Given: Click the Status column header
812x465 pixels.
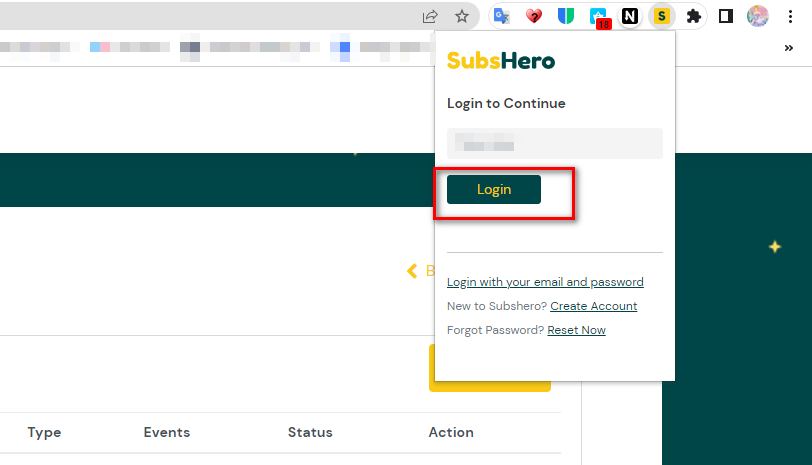Looking at the screenshot, I should click(x=310, y=432).
